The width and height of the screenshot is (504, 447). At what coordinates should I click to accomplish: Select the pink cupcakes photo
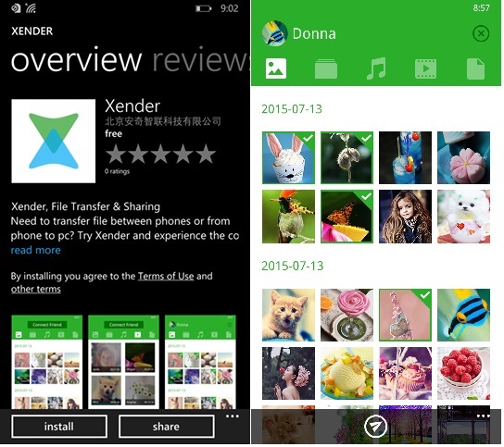pos(405,373)
